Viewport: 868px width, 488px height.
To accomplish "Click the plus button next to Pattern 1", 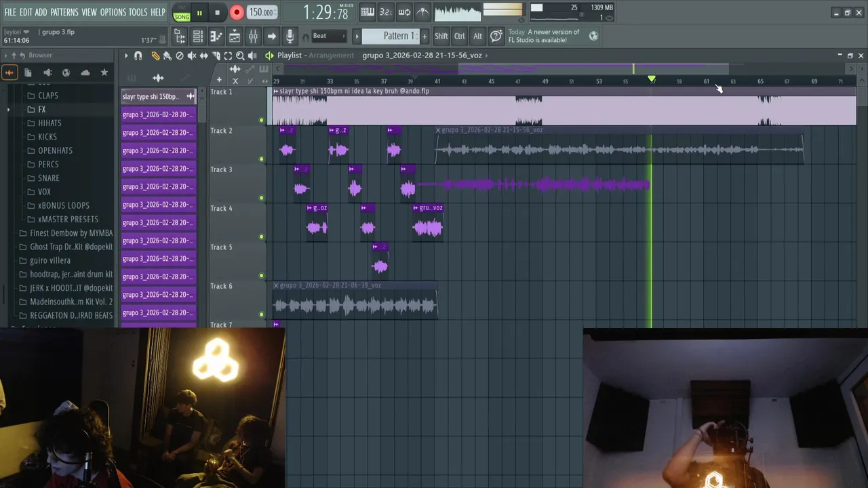I will tap(425, 36).
